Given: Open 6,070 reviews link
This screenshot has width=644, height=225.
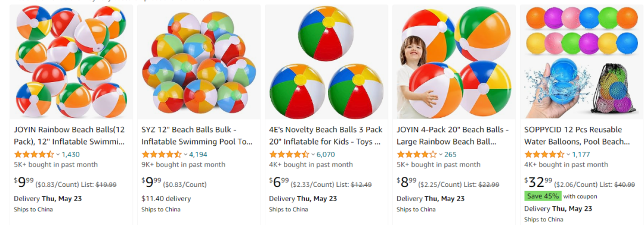Looking at the screenshot, I should [326, 155].
